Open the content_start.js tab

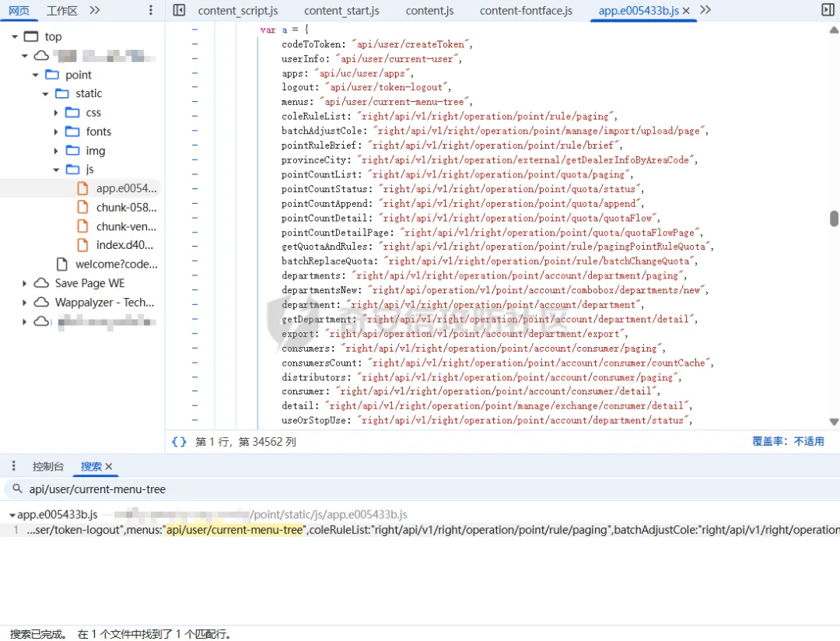(341, 11)
